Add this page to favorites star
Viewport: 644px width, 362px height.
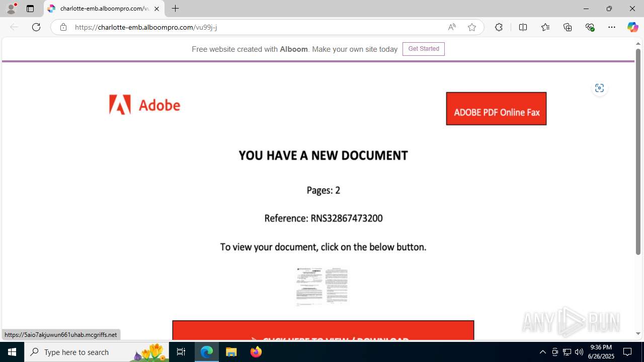coord(472,27)
